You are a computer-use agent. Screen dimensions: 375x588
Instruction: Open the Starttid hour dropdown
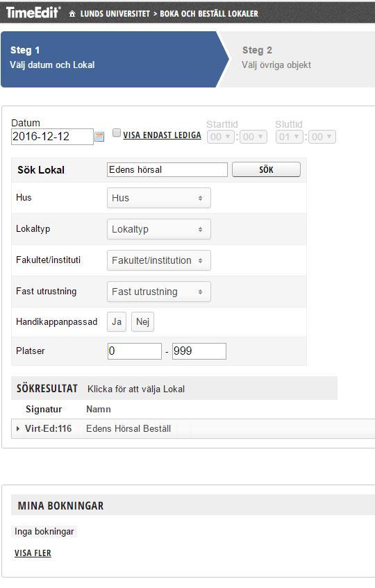coord(221,137)
